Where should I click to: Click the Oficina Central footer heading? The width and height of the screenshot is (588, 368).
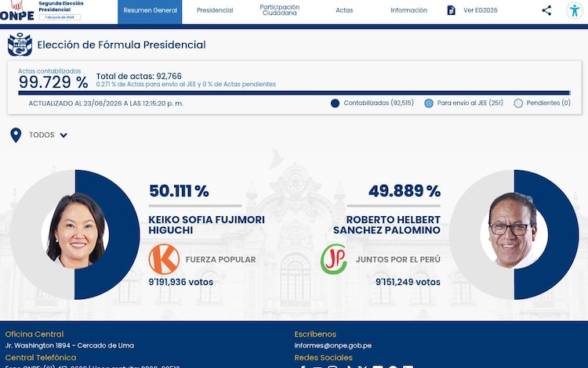pos(34,334)
